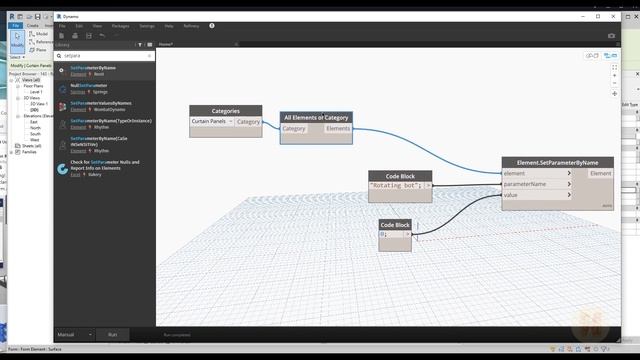Click the Save icon in Dynamo toolbar
This screenshot has height=360, width=640.
(89, 36)
